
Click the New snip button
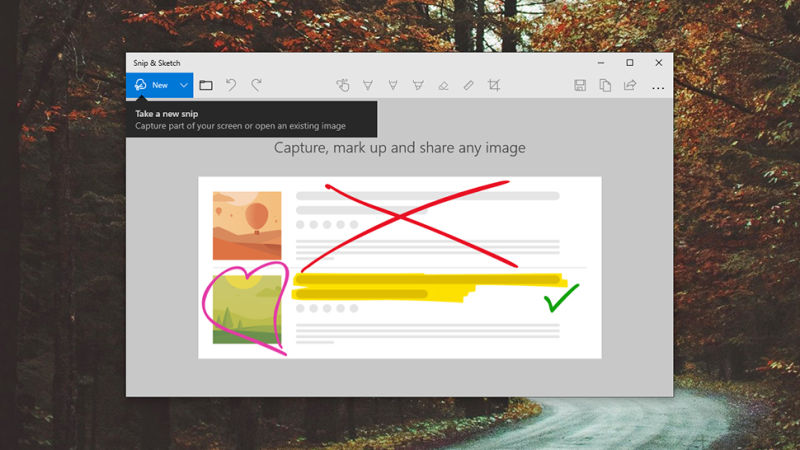pos(151,86)
